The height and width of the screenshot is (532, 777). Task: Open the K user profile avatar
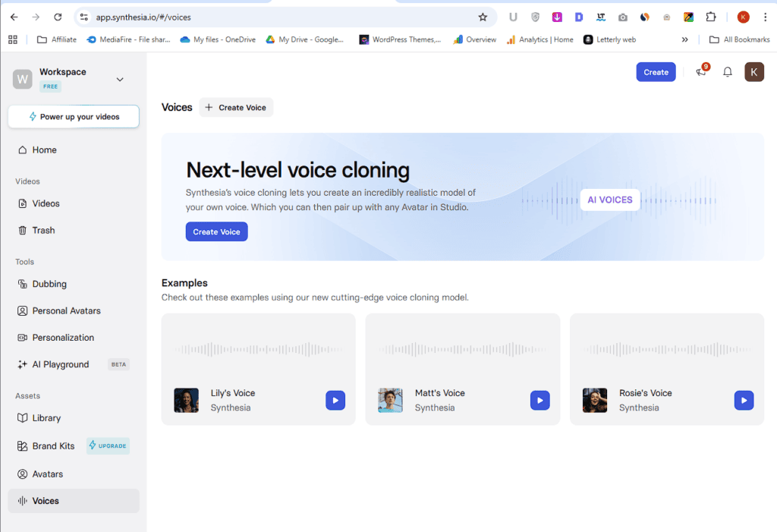pyautogui.click(x=753, y=72)
